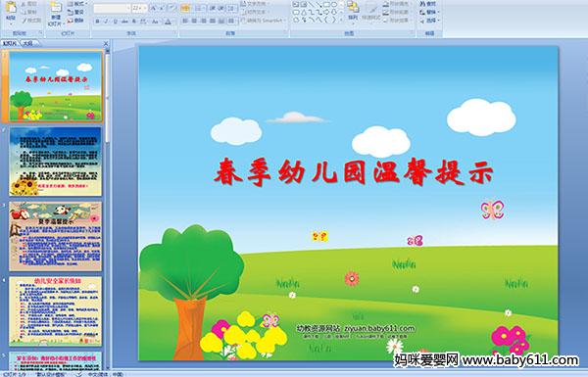Open the font size dropdown showing 22
This screenshot has width=588, height=377.
(139, 8)
